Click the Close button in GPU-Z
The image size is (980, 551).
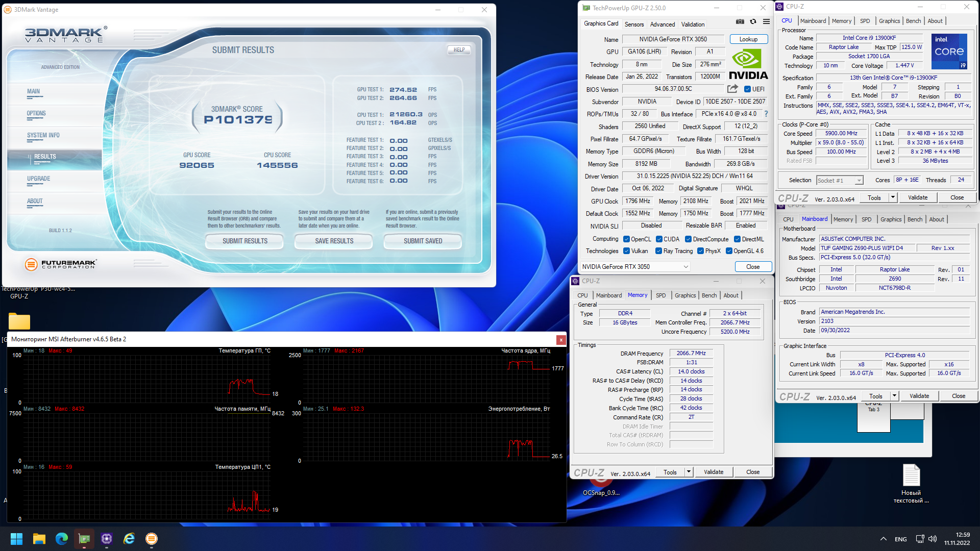pos(753,267)
